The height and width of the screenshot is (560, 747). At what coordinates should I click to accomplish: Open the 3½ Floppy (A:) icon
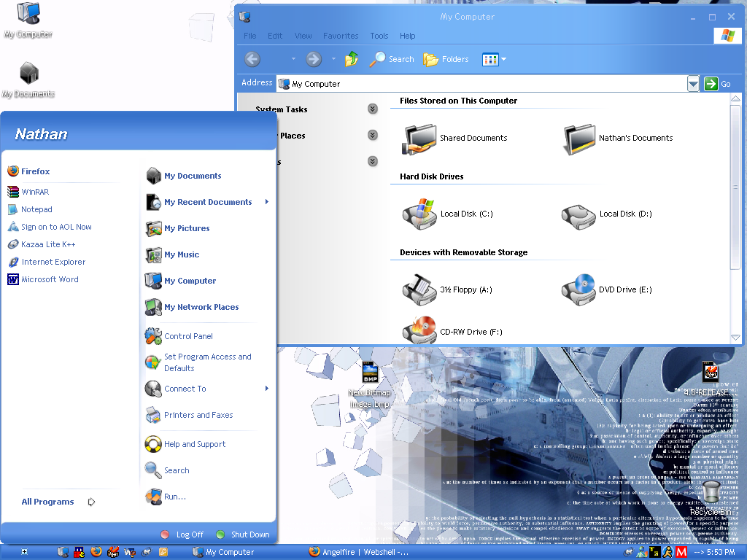pos(419,289)
